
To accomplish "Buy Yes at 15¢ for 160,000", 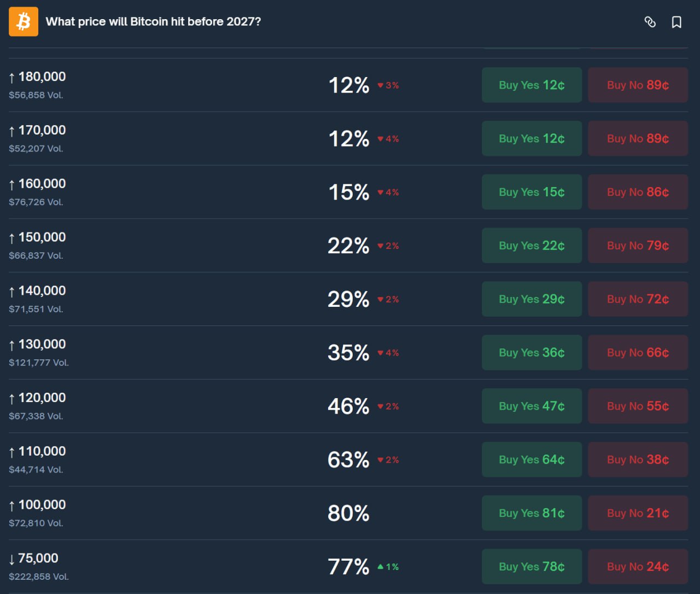I will tap(532, 193).
